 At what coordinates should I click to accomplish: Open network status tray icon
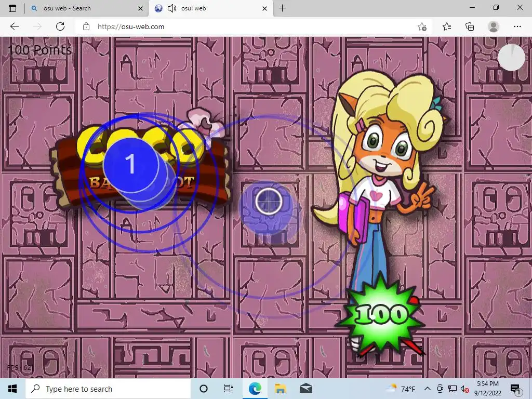click(453, 389)
